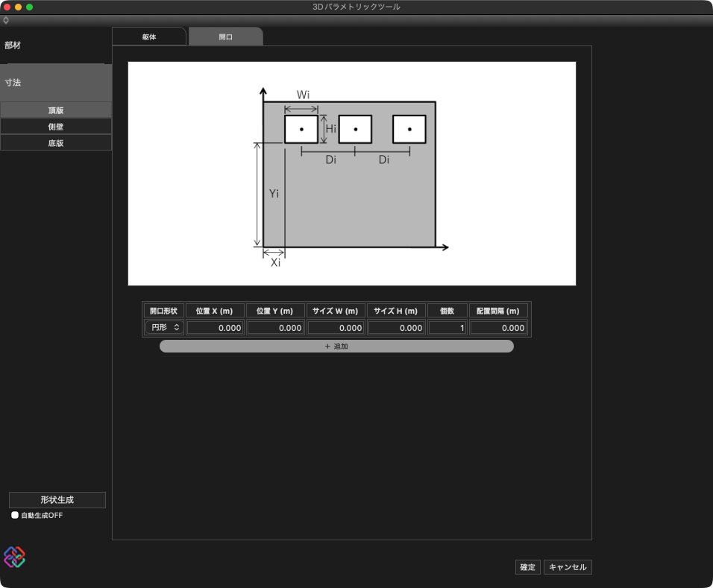Click the colorful app logo icon
Image resolution: width=713 pixels, height=588 pixels.
pos(14,557)
